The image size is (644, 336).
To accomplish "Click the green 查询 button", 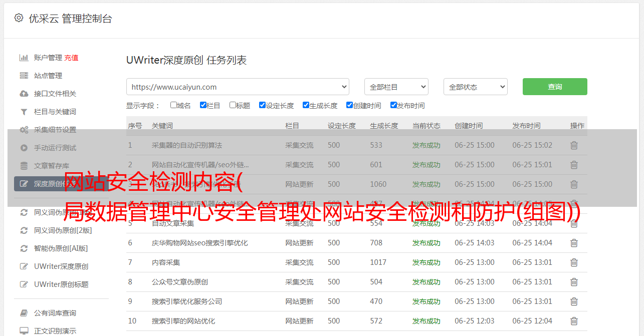I will click(x=555, y=87).
